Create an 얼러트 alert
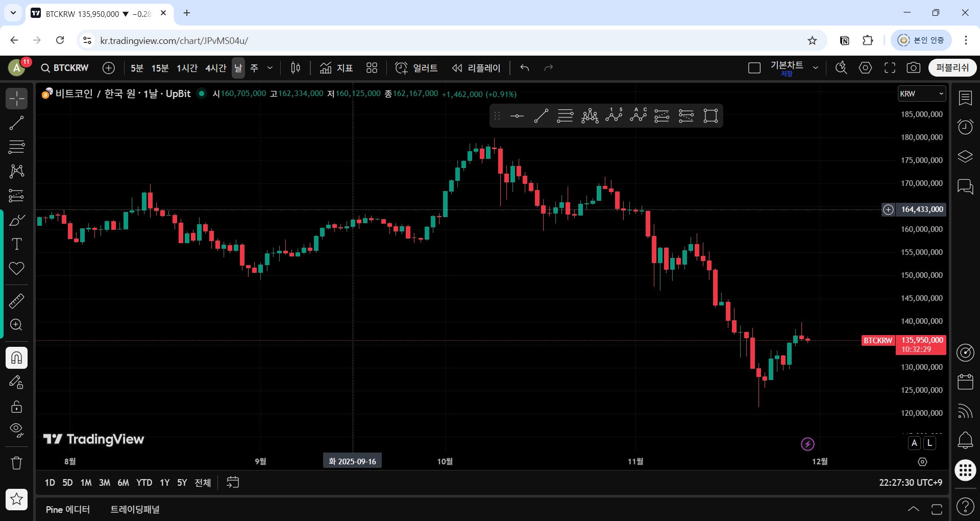Screen dimensions: 980x521 click(416, 68)
